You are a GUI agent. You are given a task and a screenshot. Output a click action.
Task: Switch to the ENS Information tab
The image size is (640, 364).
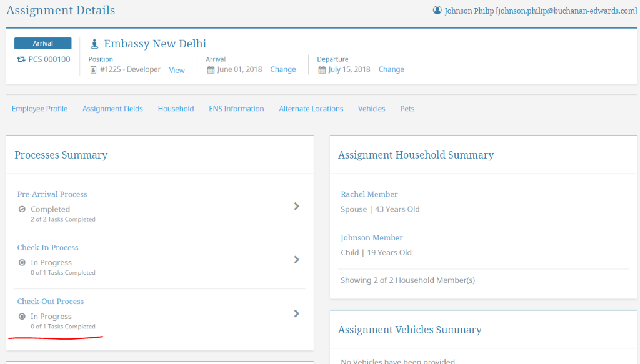[236, 109]
